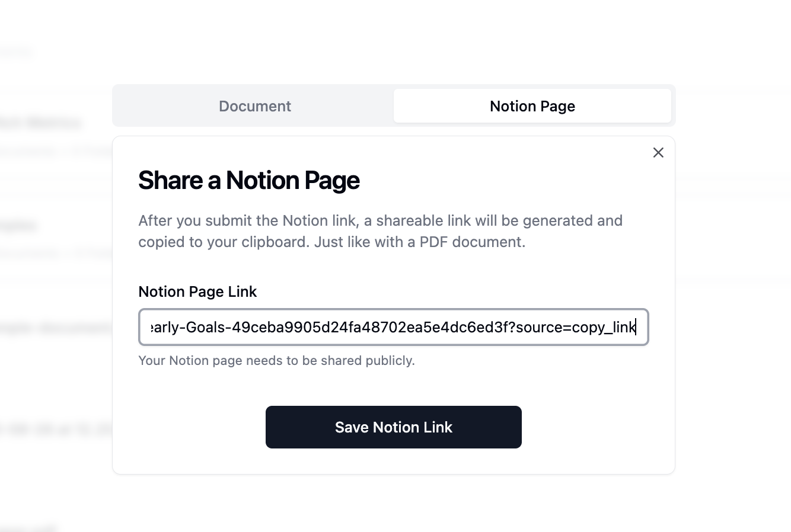Submit the Notion link for shareable generation
This screenshot has width=791, height=532.
click(x=393, y=427)
